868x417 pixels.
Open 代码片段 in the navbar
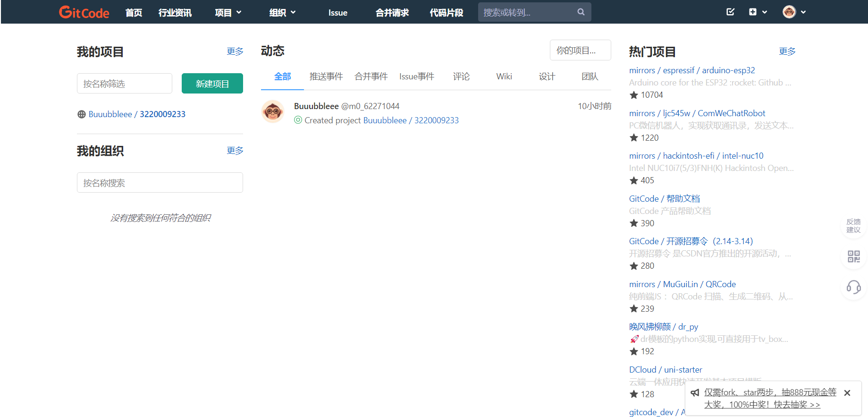click(447, 12)
